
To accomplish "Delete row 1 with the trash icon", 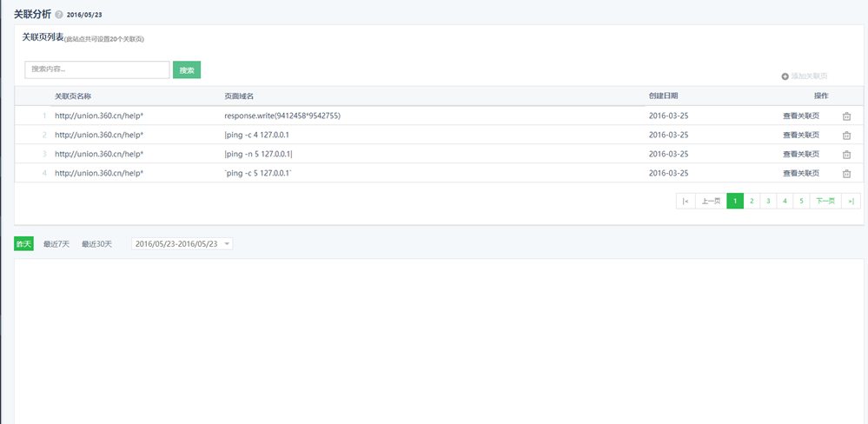I will [846, 116].
